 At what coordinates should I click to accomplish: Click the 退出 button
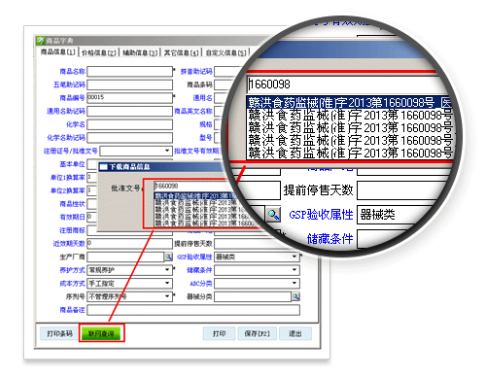[295, 333]
